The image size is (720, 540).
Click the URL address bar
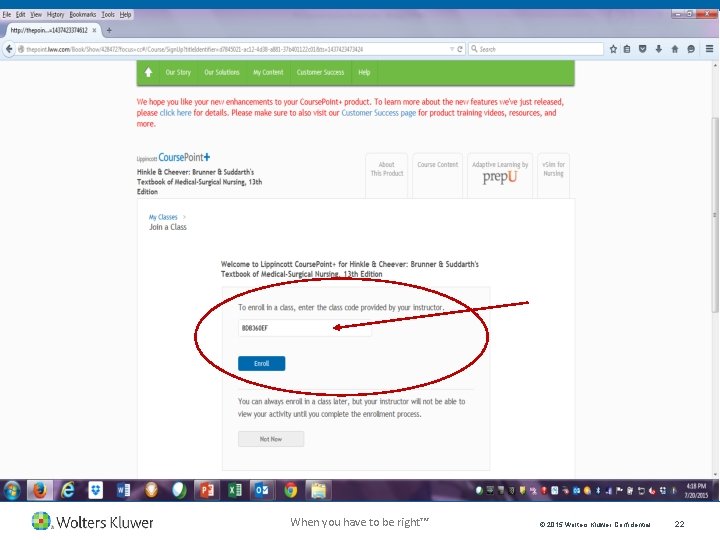[x=234, y=49]
